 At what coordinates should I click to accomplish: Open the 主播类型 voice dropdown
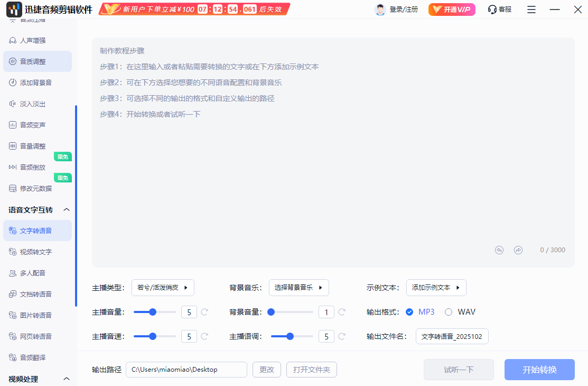click(x=163, y=288)
